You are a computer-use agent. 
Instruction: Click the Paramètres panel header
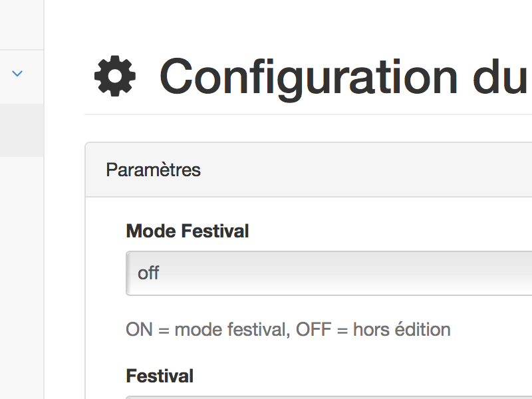tap(309, 170)
